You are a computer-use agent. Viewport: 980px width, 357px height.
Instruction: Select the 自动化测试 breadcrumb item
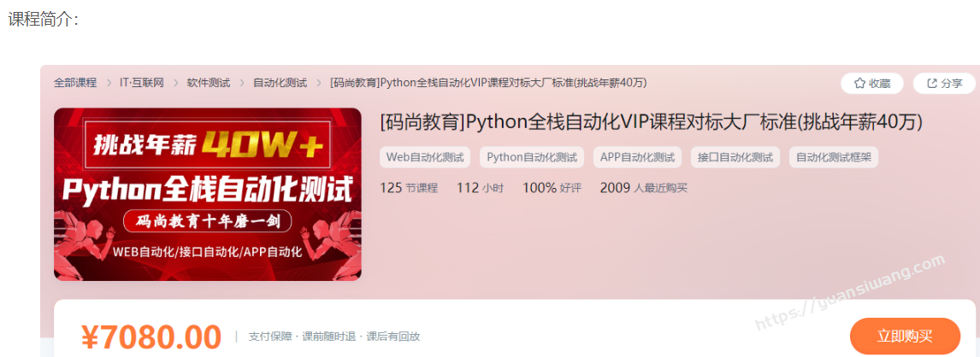(x=280, y=82)
